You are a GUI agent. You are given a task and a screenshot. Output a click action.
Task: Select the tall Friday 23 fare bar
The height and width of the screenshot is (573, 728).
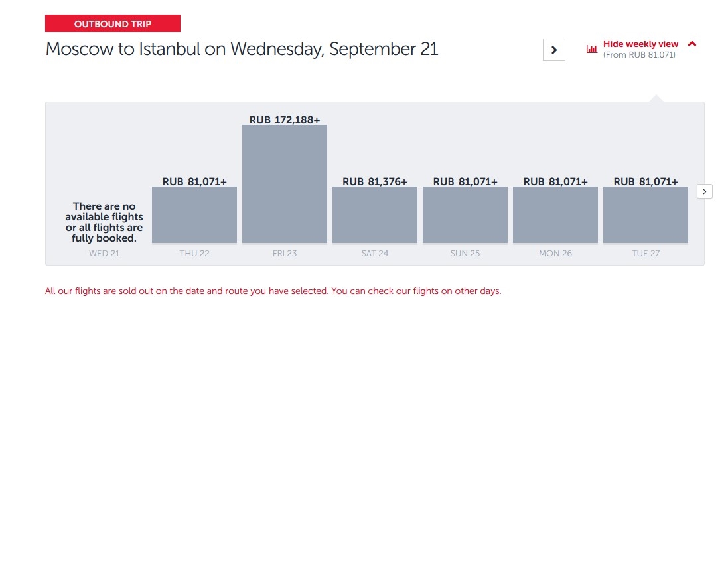[285, 184]
